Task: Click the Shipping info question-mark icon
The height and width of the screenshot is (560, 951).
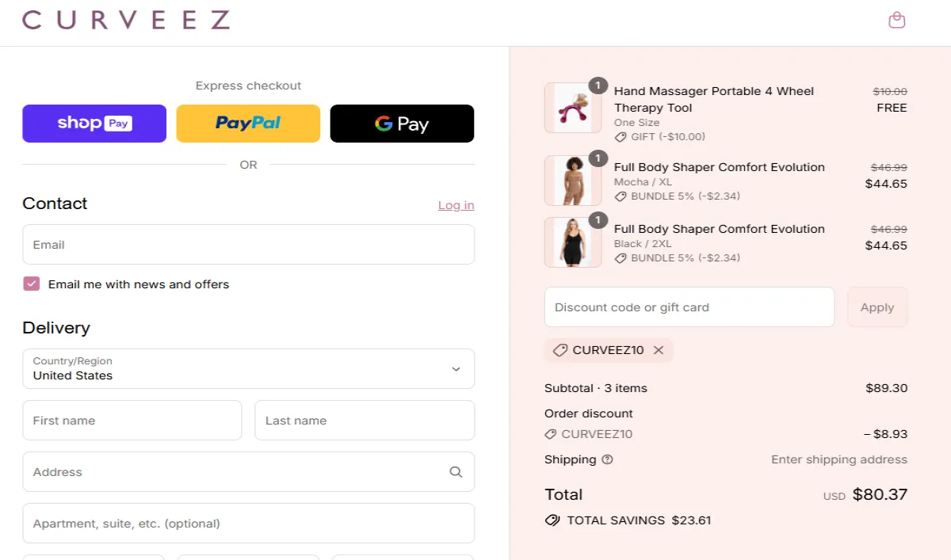Action: pyautogui.click(x=607, y=459)
